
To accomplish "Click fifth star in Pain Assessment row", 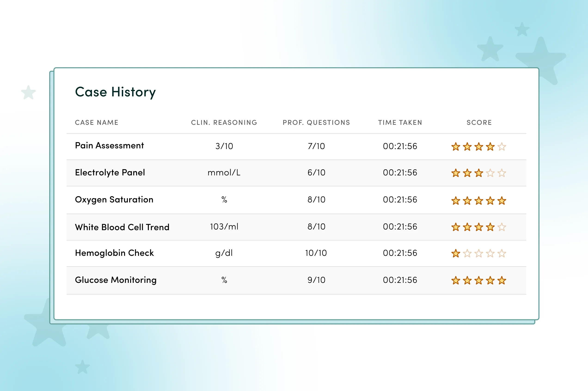I will pos(502,147).
